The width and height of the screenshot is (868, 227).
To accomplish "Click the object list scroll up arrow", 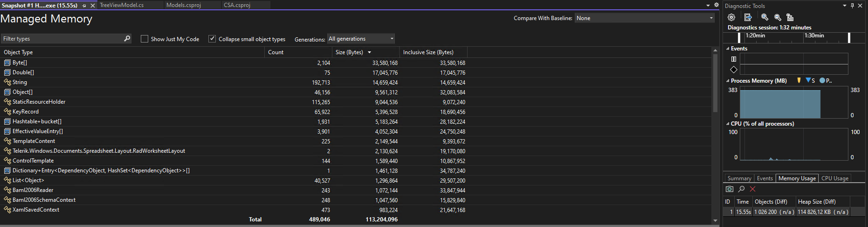I will point(715,50).
